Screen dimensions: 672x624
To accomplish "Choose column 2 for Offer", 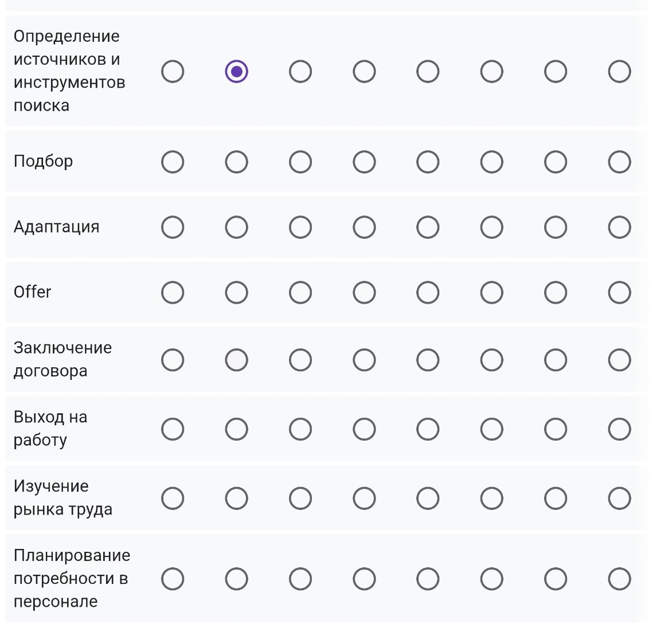I will (237, 292).
